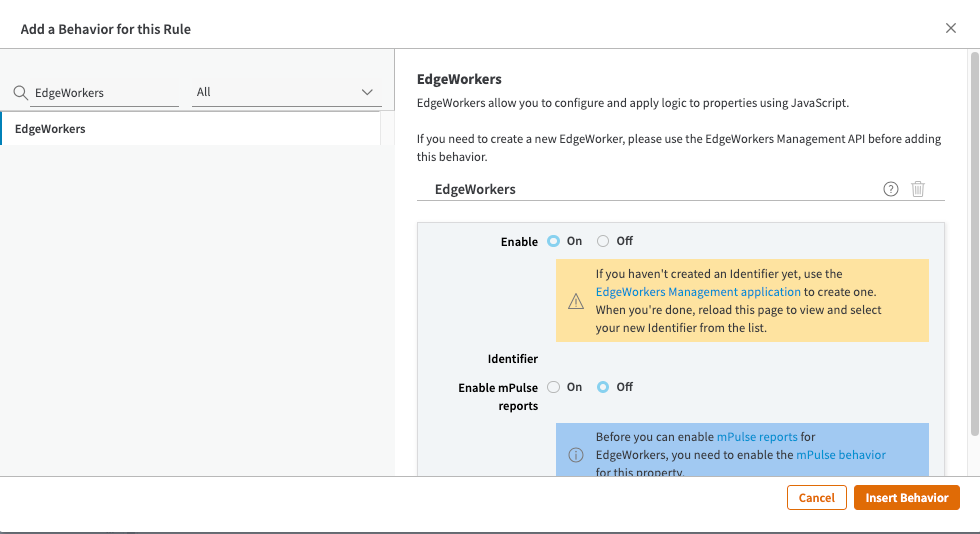980x534 pixels.
Task: Click the warning triangle icon in yellow notice
Action: [576, 301]
